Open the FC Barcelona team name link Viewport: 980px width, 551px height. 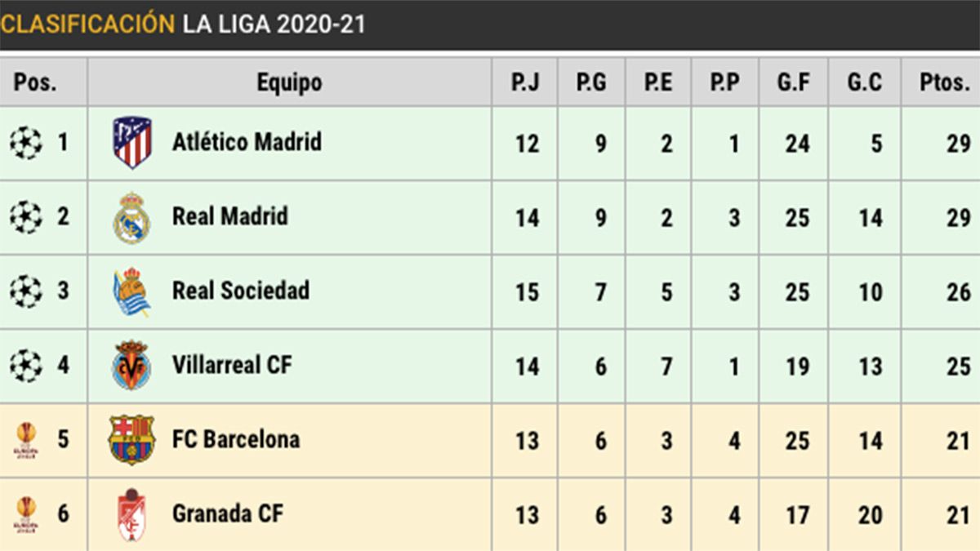tap(235, 439)
